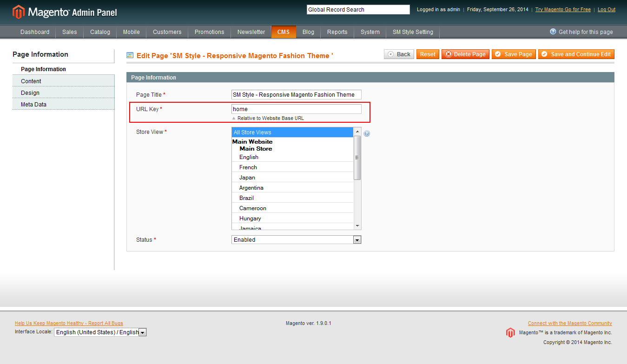This screenshot has height=364, width=627.
Task: Open the Interface Locale dropdown
Action: [x=100, y=332]
